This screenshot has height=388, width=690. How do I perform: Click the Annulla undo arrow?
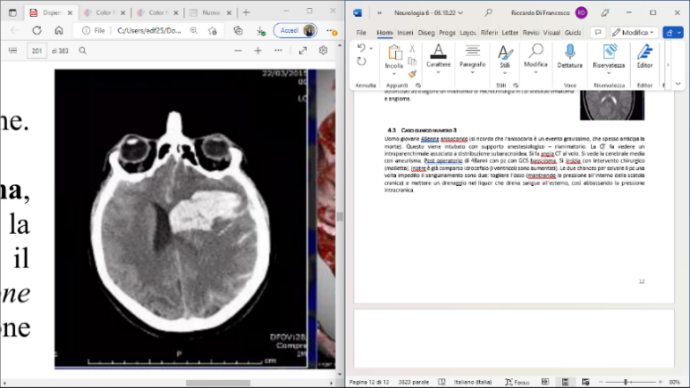pyautogui.click(x=361, y=48)
